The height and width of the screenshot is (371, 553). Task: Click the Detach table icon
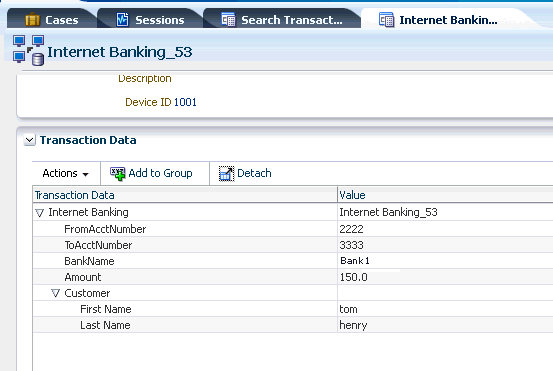(x=226, y=174)
